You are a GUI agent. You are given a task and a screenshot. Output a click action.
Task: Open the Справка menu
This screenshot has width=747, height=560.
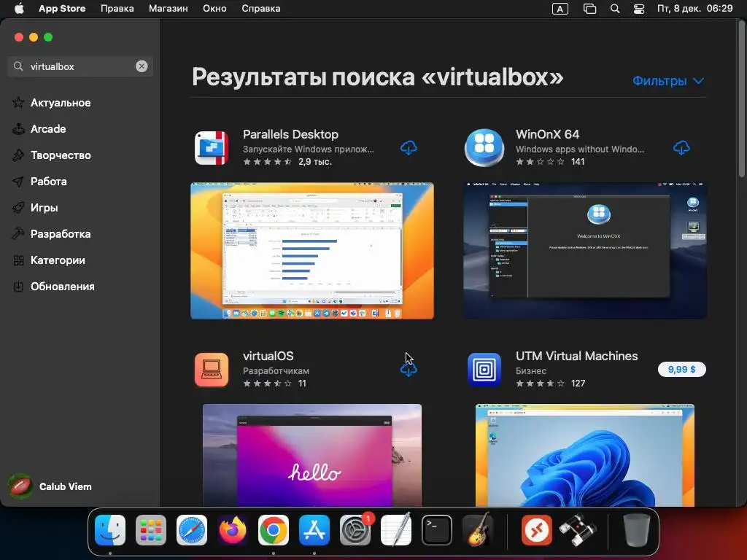point(260,9)
